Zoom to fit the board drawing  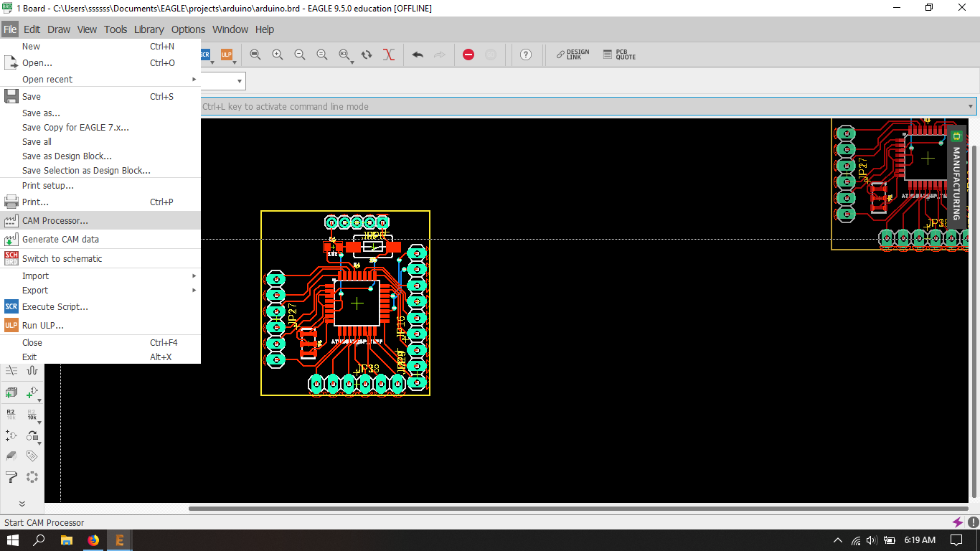tap(255, 55)
